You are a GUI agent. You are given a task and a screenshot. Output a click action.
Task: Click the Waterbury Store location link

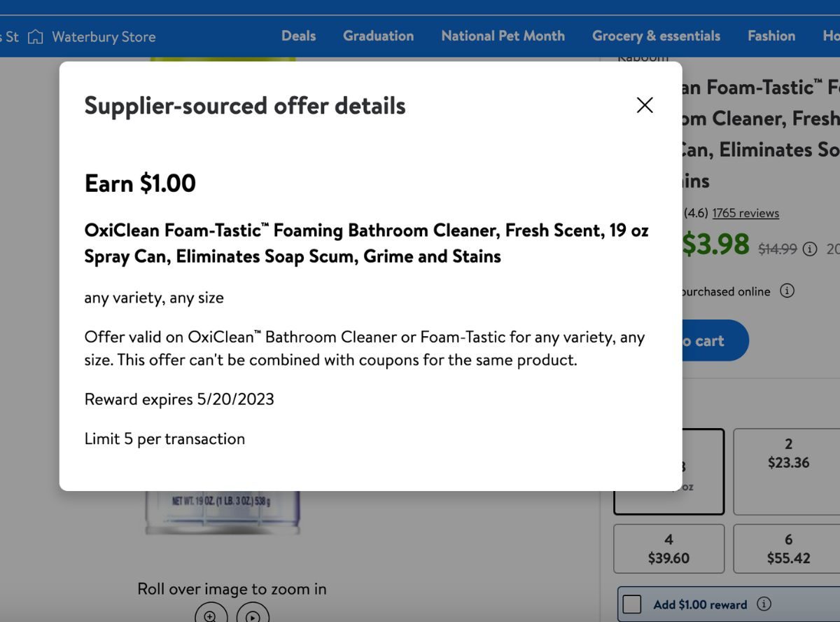pos(104,36)
